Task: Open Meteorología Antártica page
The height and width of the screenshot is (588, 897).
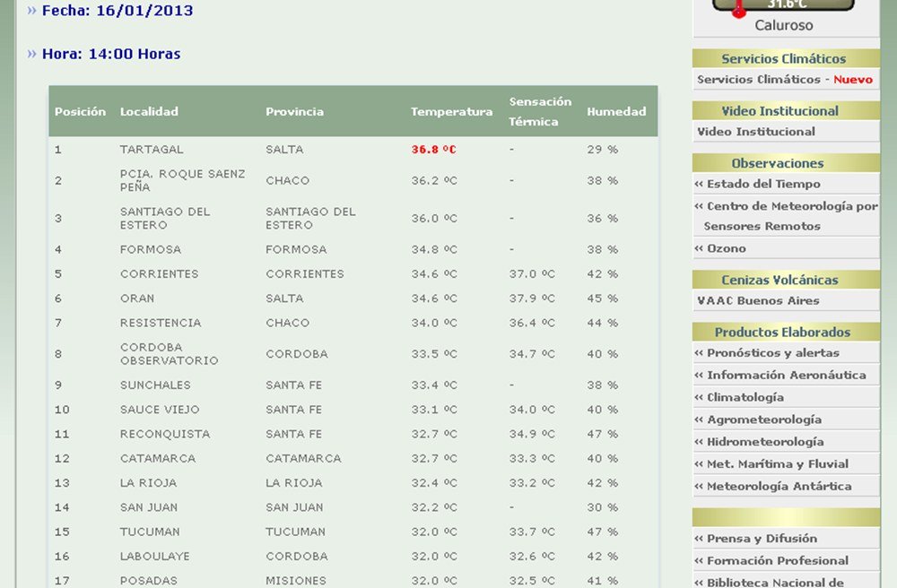Action: [779, 487]
